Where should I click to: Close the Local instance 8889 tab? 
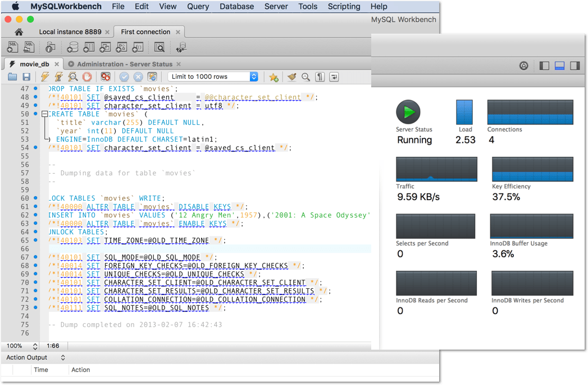pyautogui.click(x=107, y=32)
